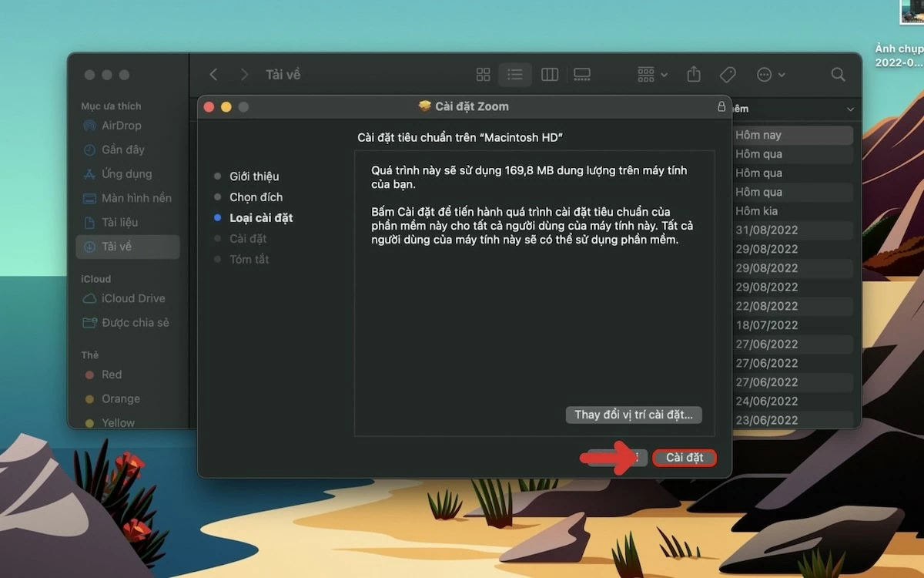Image resolution: width=924 pixels, height=578 pixels.
Task: Click the tag icon in Finder toolbar
Action: 727,75
